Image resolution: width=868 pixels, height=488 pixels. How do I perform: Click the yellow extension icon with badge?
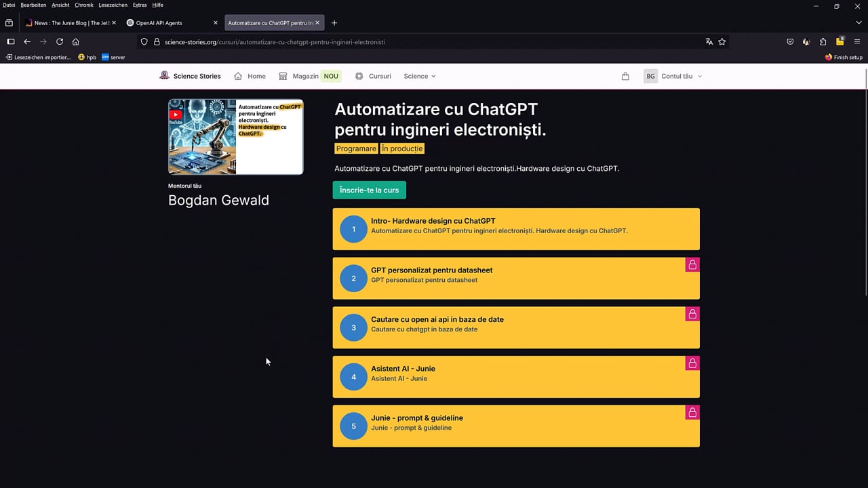(x=840, y=41)
